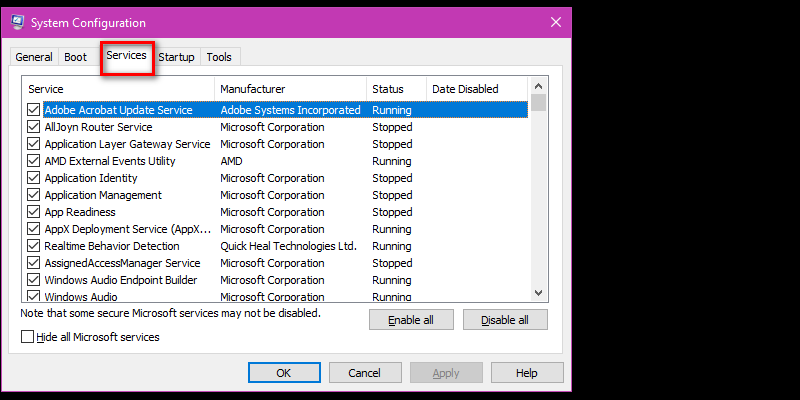Uncheck Adobe Acrobat Update Service checkbox
Viewport: 800px width, 400px height.
point(34,110)
